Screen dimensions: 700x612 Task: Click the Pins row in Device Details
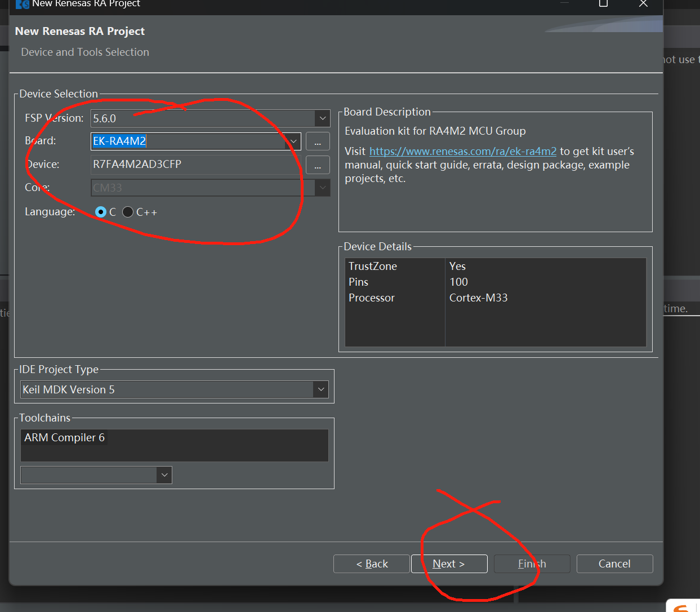(495, 282)
